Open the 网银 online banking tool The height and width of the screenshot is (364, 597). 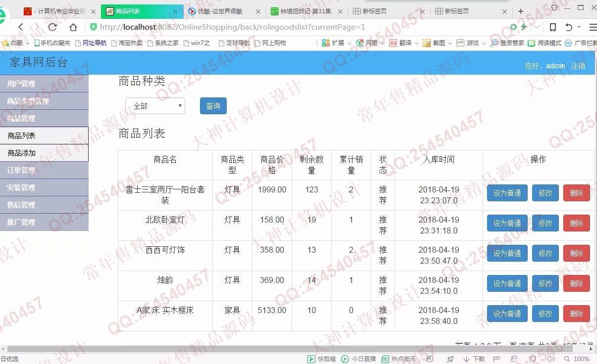367,43
